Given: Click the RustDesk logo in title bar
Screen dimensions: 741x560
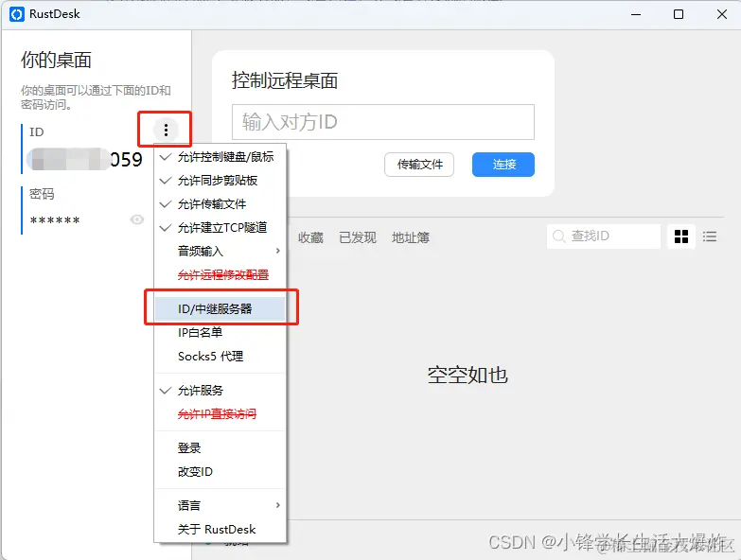Looking at the screenshot, I should click(x=16, y=14).
